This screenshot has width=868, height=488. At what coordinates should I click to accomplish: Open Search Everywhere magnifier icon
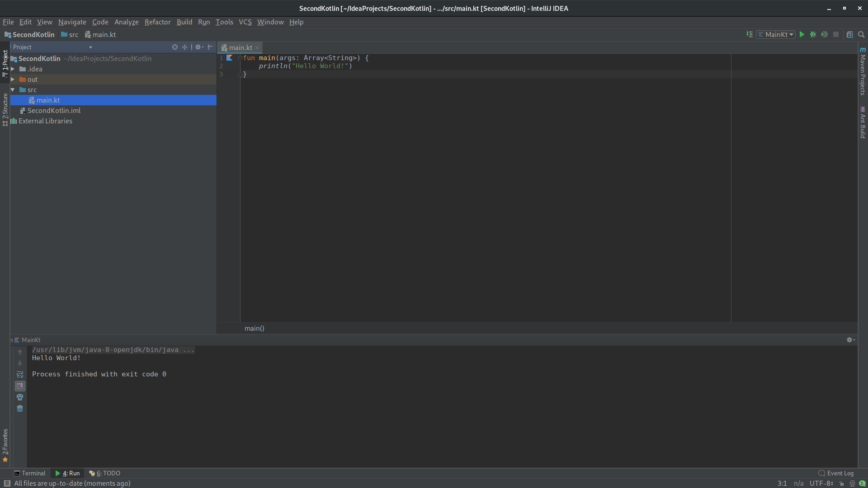(x=861, y=34)
